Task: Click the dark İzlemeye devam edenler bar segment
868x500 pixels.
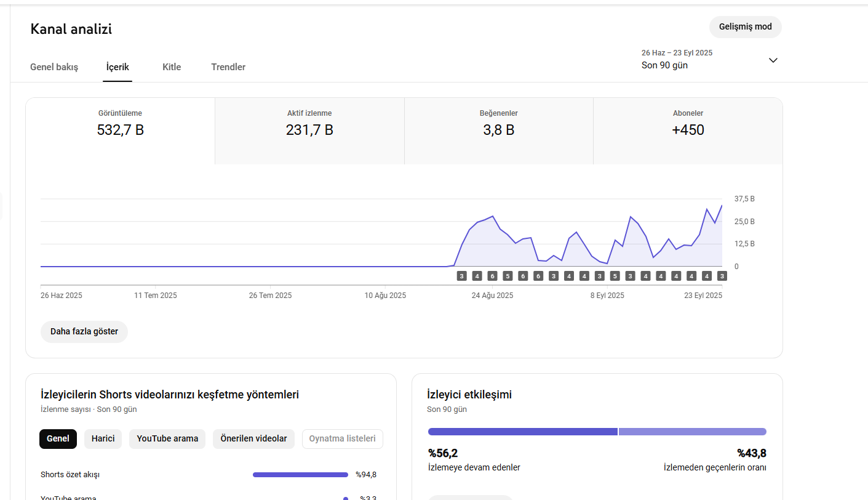Action: pyautogui.click(x=523, y=432)
